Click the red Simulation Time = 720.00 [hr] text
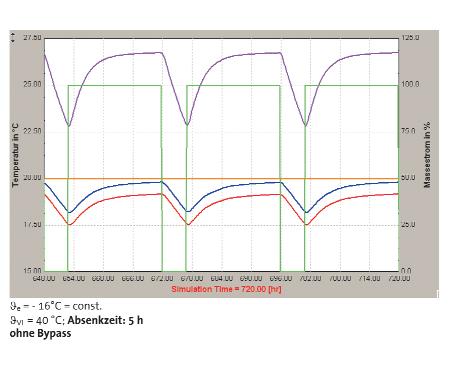455x376 pixels. pyautogui.click(x=226, y=289)
